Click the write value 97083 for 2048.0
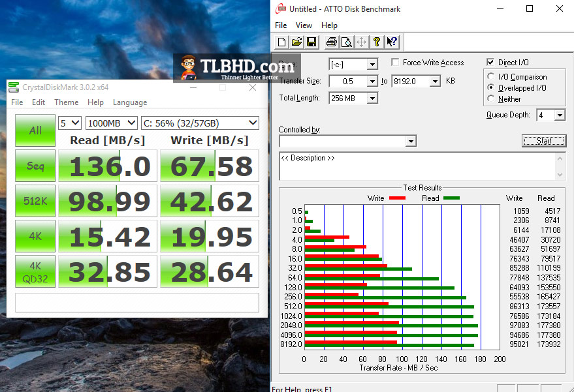574x392 pixels. pyautogui.click(x=519, y=325)
